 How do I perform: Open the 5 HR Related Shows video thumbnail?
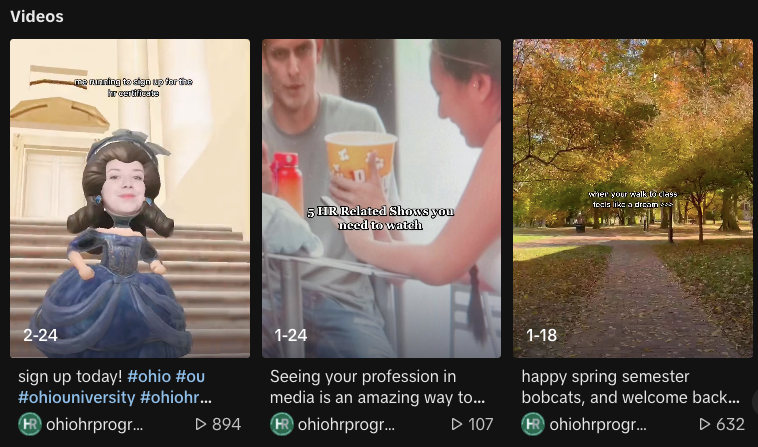(381, 198)
